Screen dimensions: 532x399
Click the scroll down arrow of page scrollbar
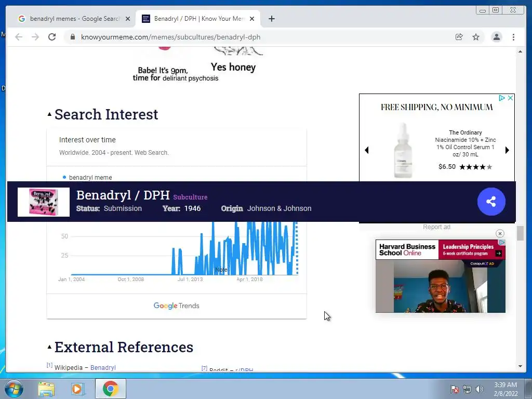520,366
